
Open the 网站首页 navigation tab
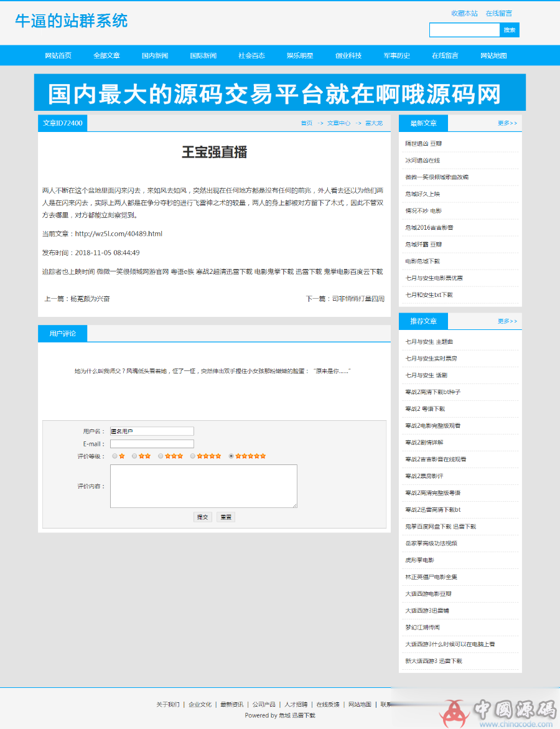coord(57,55)
